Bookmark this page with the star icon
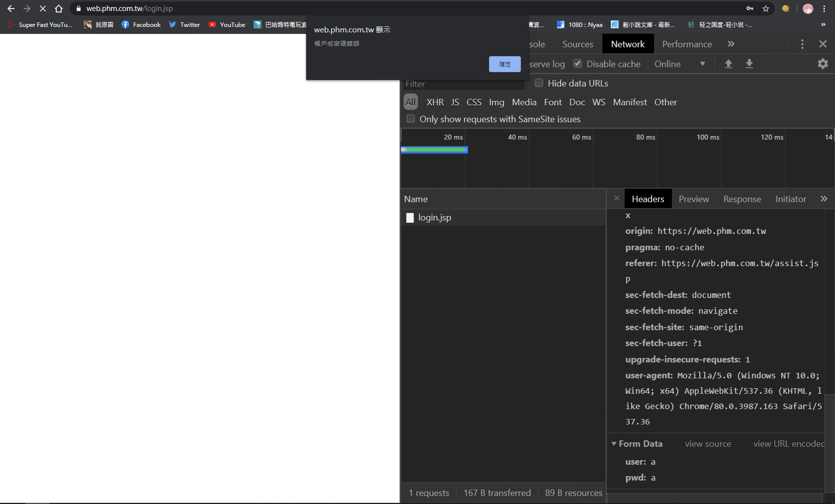The width and height of the screenshot is (835, 504). tap(765, 8)
